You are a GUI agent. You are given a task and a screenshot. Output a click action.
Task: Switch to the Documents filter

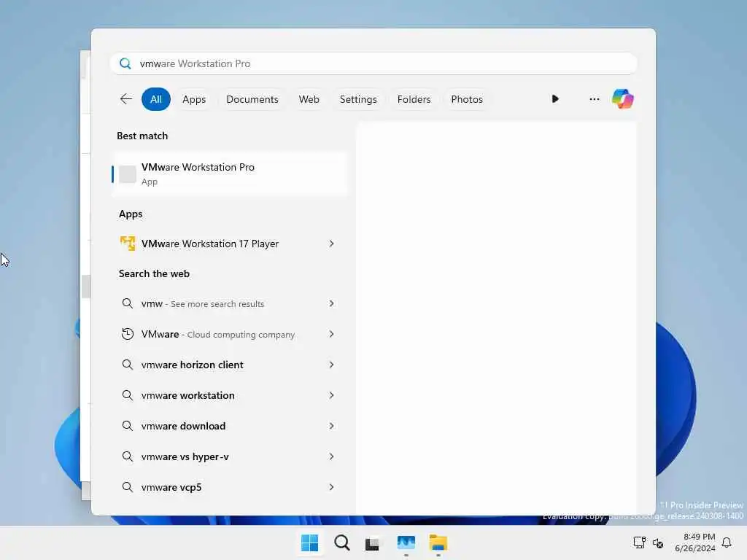point(252,99)
